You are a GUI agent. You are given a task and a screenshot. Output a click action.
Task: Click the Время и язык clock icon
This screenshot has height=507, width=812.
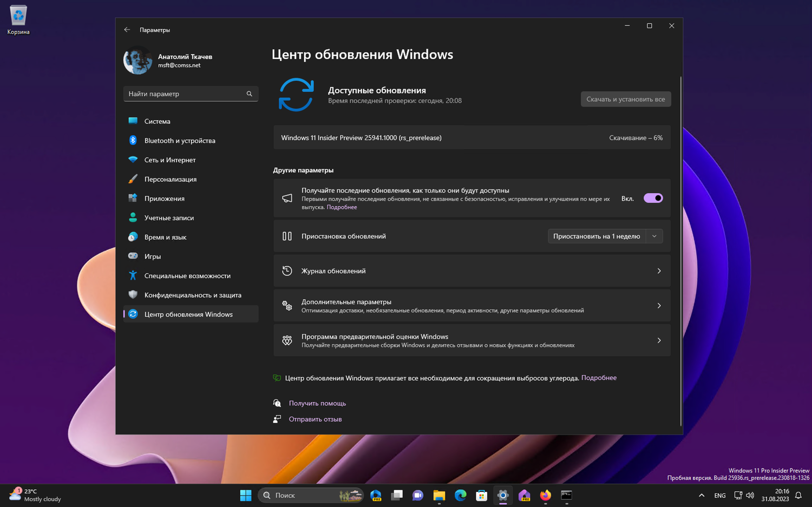pyautogui.click(x=133, y=237)
